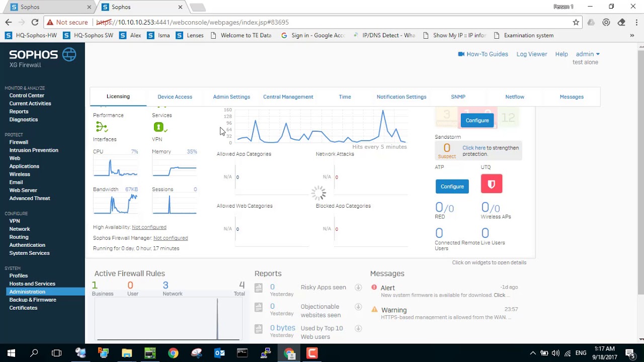Open Control Center in sidebar
644x362 pixels.
tap(27, 96)
